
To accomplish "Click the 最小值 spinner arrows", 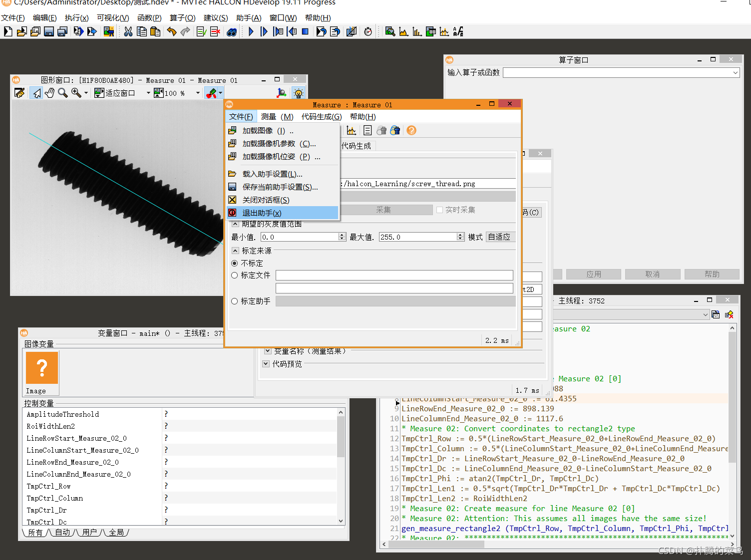I will coord(342,237).
